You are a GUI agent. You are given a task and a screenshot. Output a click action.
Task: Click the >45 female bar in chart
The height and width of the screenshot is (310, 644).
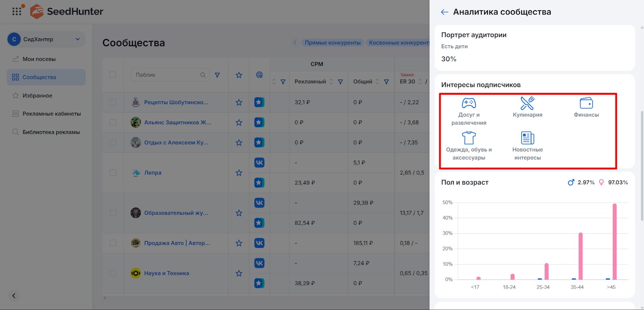tap(614, 241)
